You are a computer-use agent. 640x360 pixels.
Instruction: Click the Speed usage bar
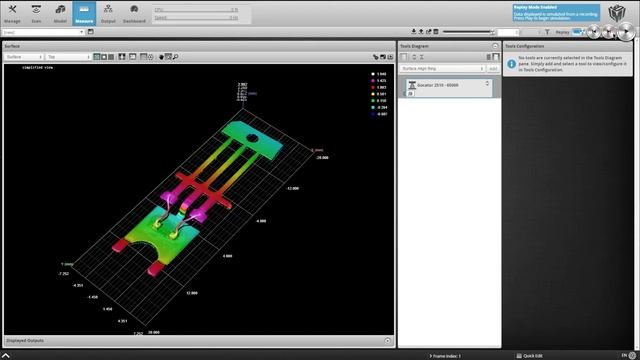[x=196, y=18]
